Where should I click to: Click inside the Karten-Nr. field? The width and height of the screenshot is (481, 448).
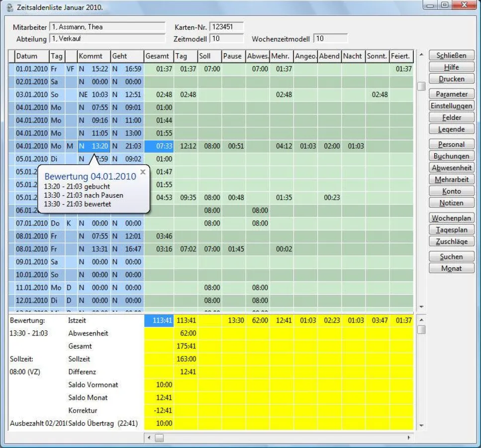[226, 27]
